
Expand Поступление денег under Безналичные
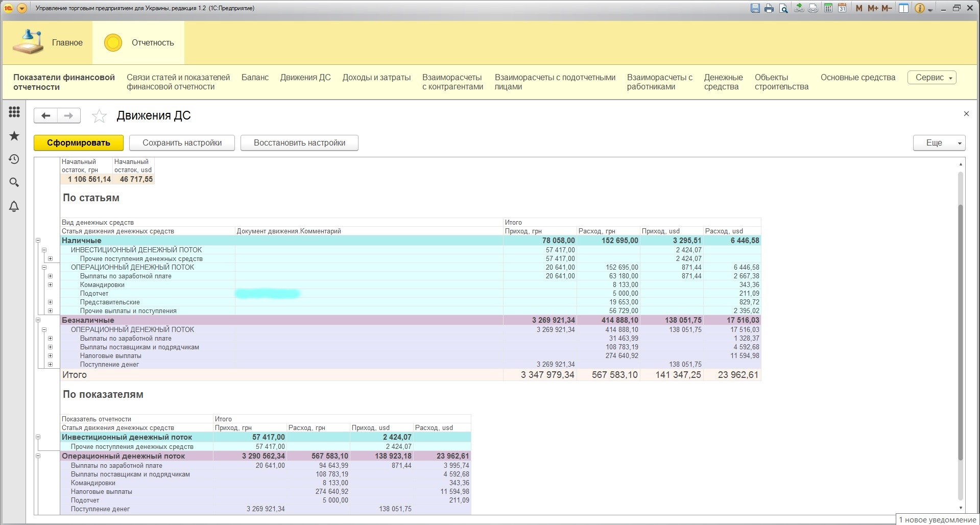(50, 365)
